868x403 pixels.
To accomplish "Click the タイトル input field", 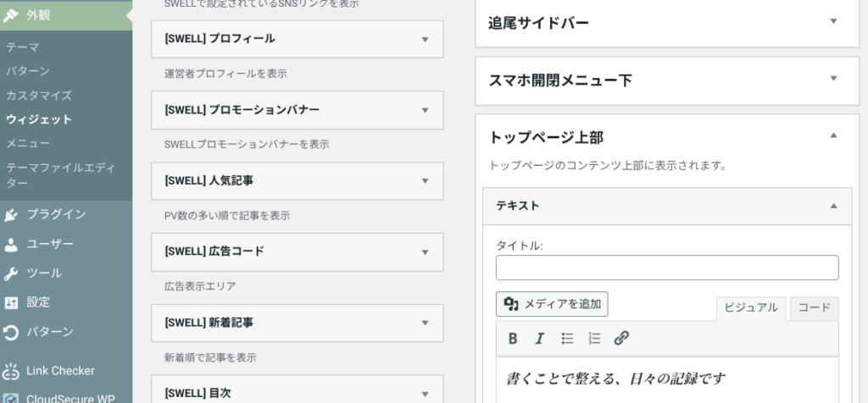I will pyautogui.click(x=666, y=268).
